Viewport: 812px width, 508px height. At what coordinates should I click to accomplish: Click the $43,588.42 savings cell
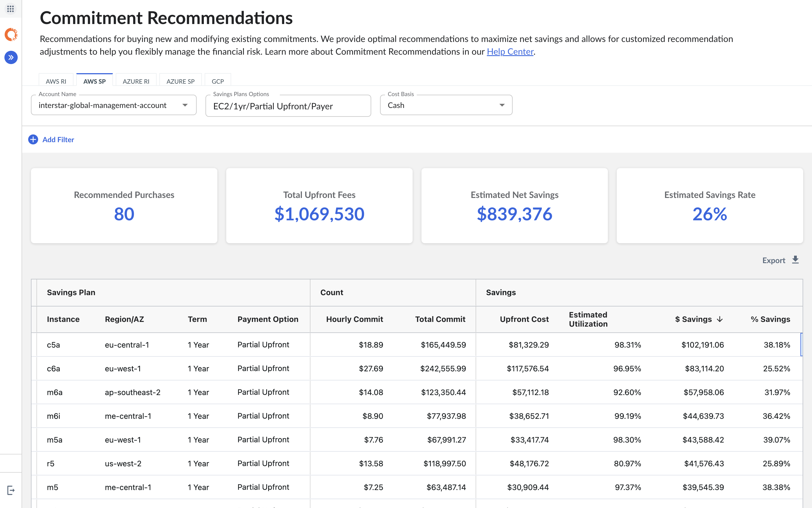point(703,440)
